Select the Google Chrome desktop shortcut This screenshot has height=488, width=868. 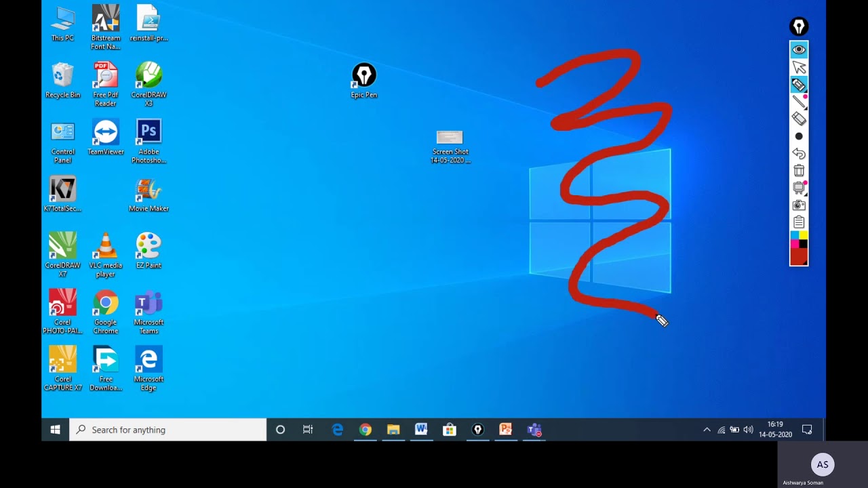[105, 312]
